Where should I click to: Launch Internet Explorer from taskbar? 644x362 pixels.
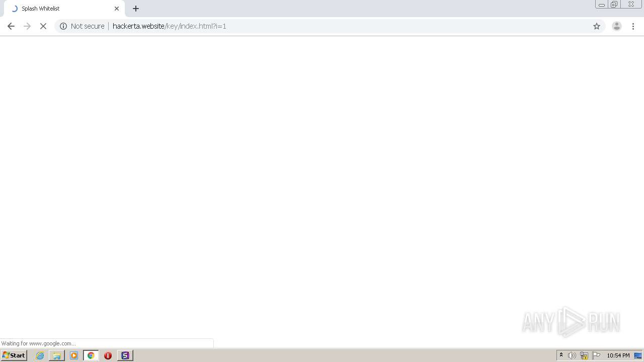pos(40,355)
